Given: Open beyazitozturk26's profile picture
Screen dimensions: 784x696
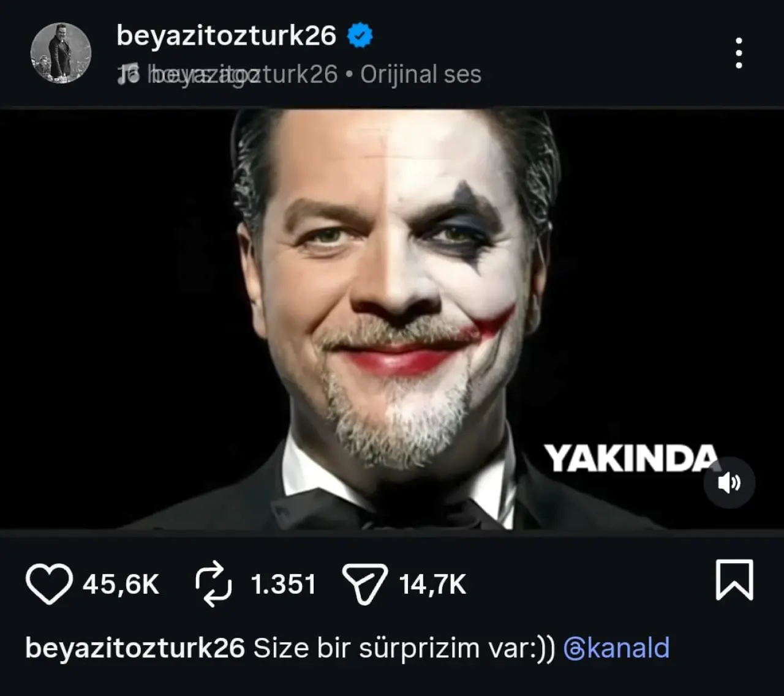Looking at the screenshot, I should (x=61, y=53).
